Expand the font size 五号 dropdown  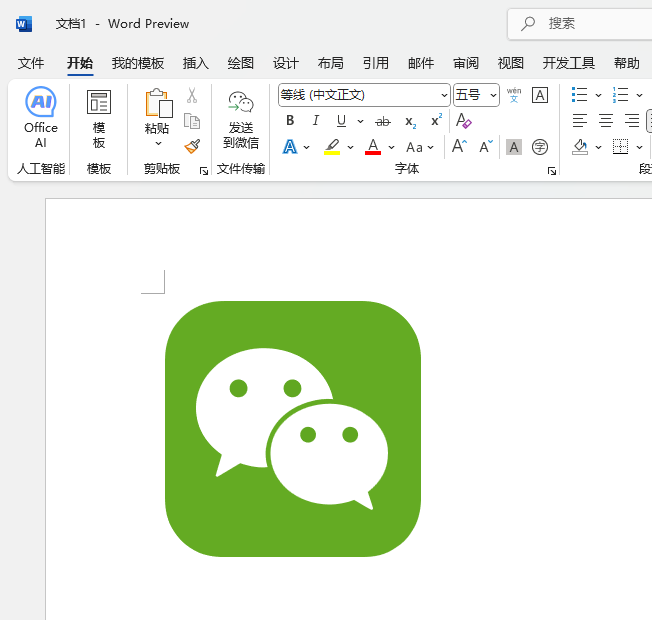pos(493,96)
